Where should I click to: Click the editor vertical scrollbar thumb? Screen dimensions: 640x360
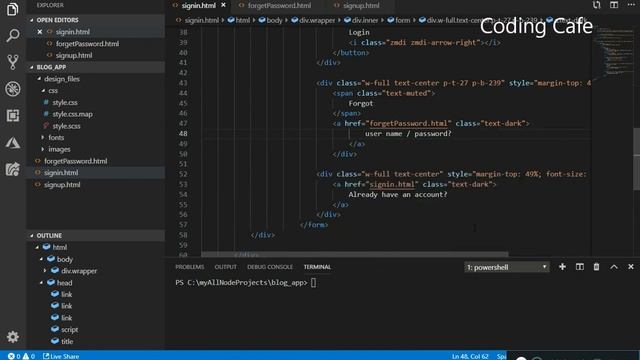click(636, 159)
